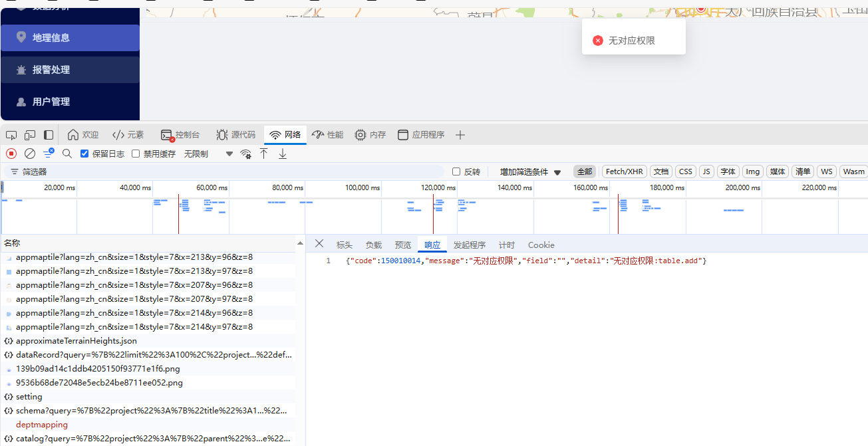
Task: Open 计时 timing detail tab
Action: (507, 245)
